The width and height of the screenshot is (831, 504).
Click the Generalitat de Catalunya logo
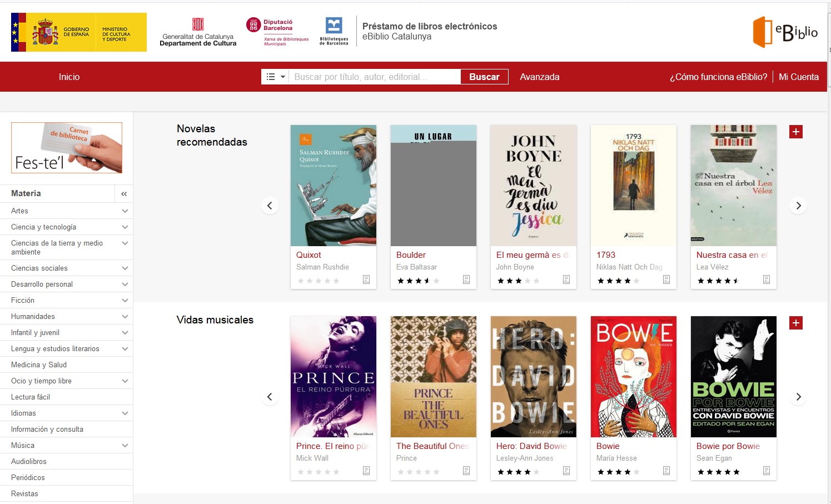coord(198,32)
